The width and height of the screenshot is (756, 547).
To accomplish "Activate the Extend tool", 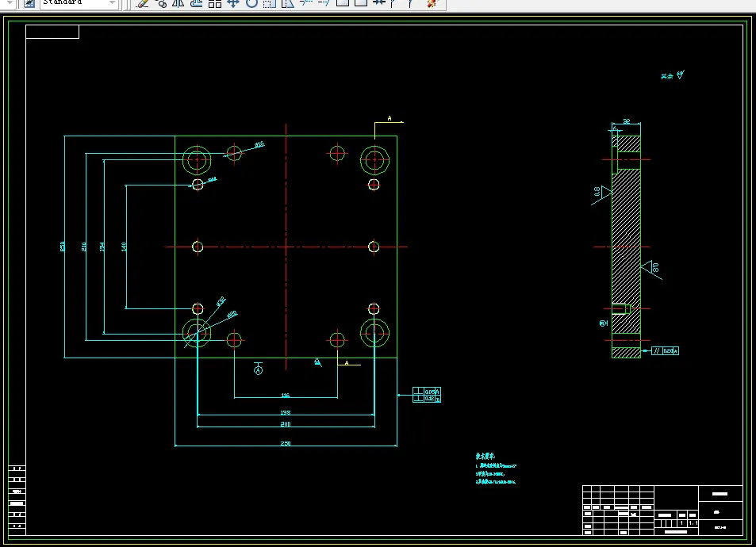I will (x=324, y=3).
